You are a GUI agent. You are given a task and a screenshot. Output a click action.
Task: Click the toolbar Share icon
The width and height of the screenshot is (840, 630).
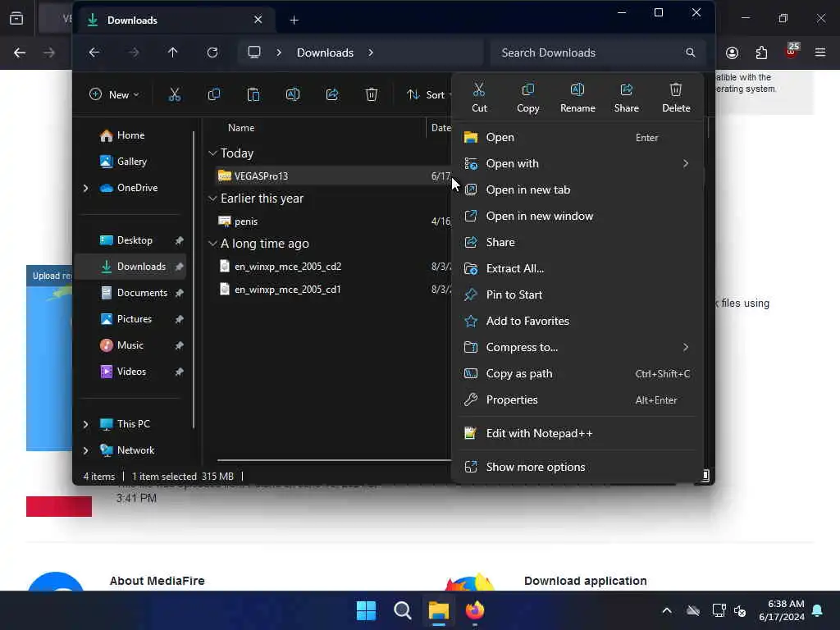(x=332, y=95)
